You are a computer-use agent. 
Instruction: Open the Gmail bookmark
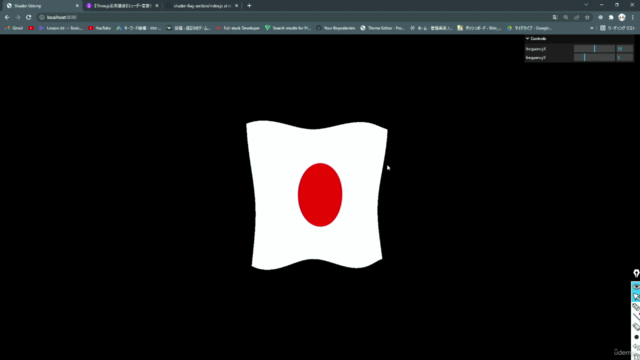pyautogui.click(x=13, y=28)
